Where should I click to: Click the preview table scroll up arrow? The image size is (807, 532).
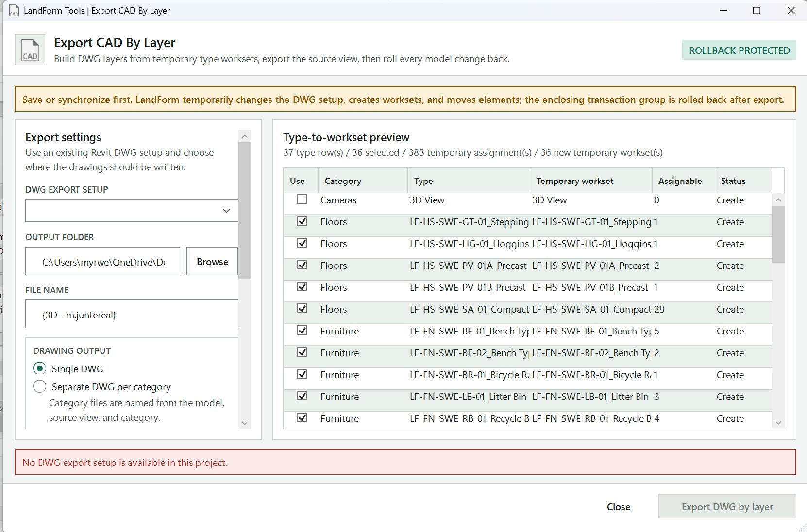coord(778,199)
